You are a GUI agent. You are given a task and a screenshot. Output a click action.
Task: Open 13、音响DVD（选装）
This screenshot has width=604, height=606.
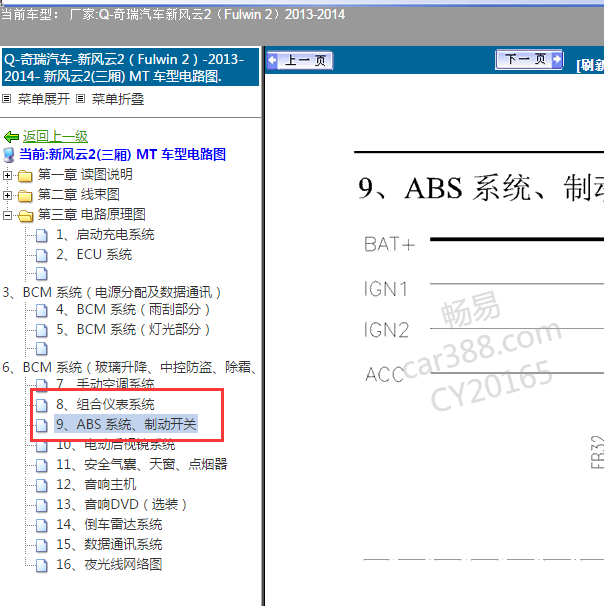[121, 504]
